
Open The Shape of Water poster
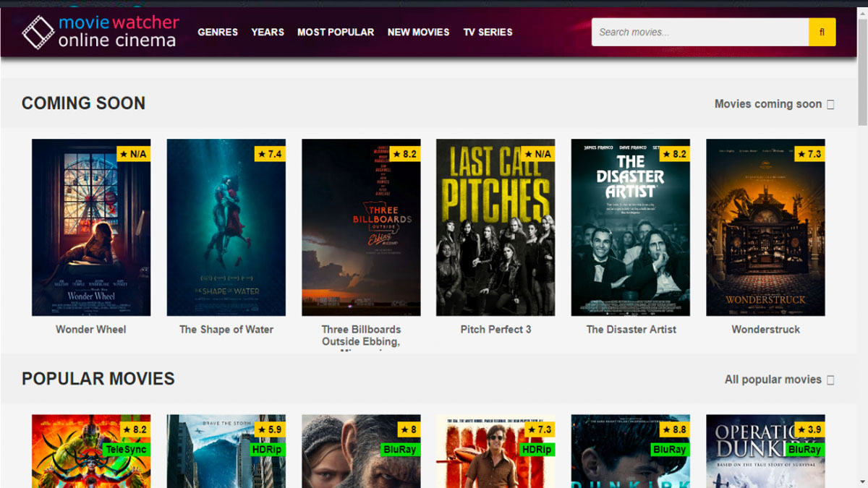tap(226, 228)
